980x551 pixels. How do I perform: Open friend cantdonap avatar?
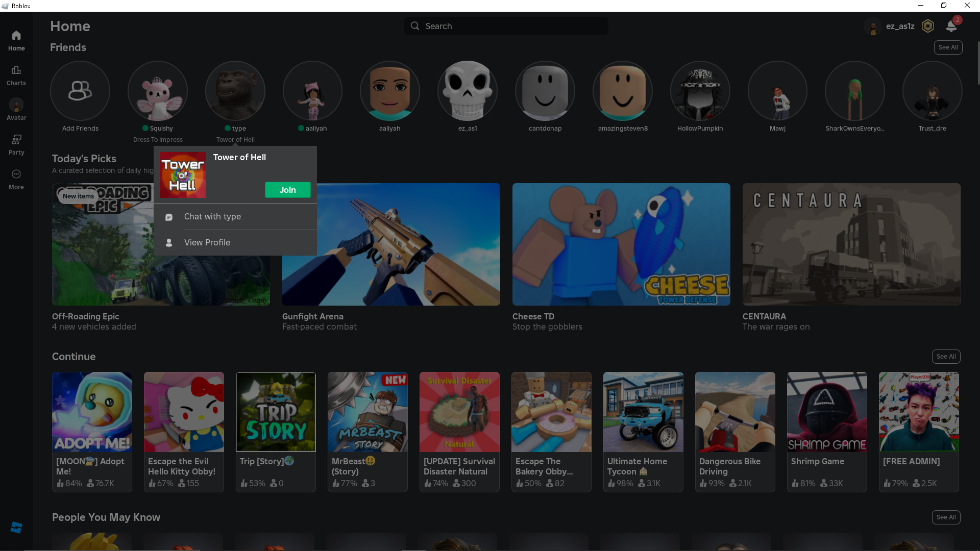(x=545, y=91)
